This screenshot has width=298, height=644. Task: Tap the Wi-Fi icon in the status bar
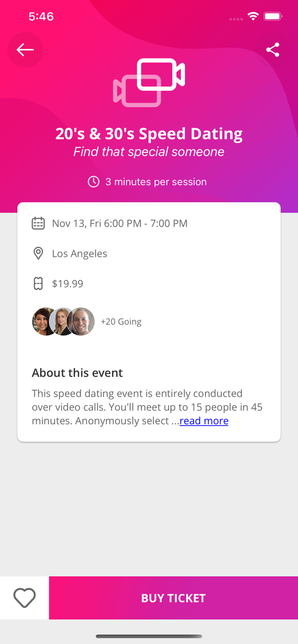coord(253,16)
